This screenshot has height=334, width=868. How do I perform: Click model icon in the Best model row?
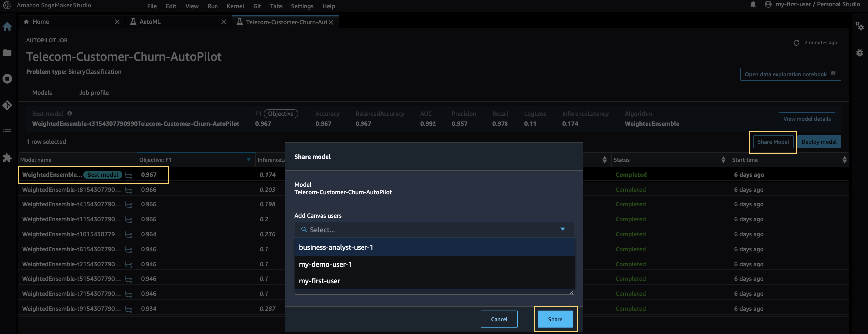129,175
